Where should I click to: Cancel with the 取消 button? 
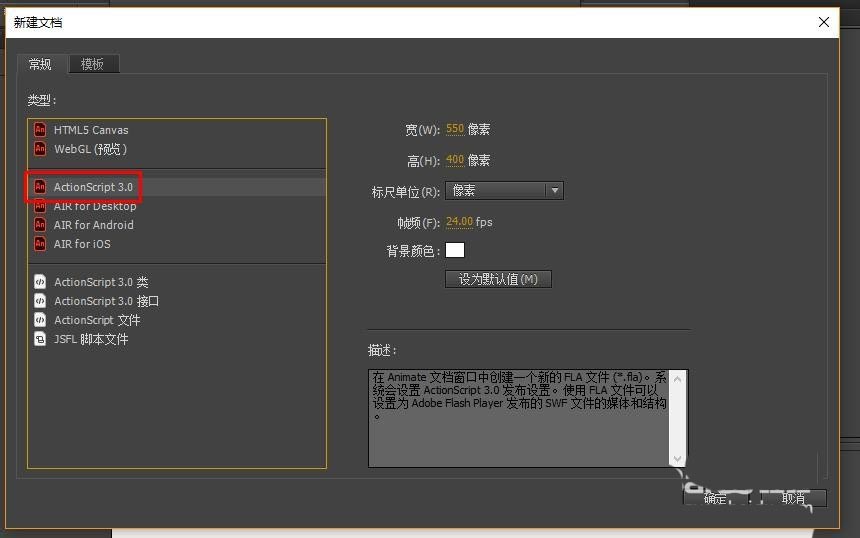pos(794,498)
